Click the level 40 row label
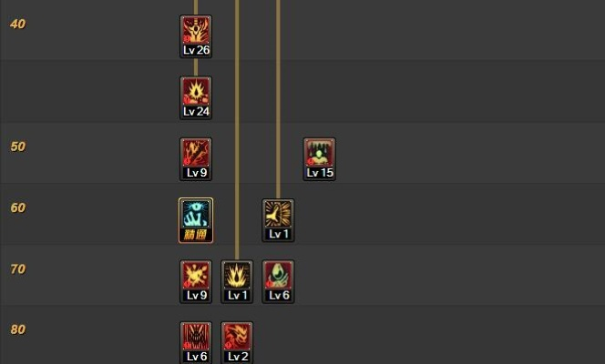The width and height of the screenshot is (605, 364). tap(17, 24)
